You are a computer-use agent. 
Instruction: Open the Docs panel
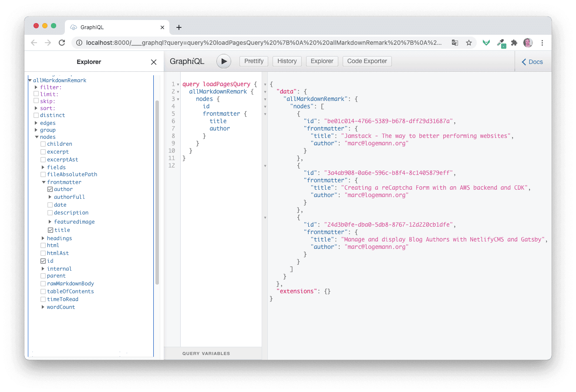[532, 62]
